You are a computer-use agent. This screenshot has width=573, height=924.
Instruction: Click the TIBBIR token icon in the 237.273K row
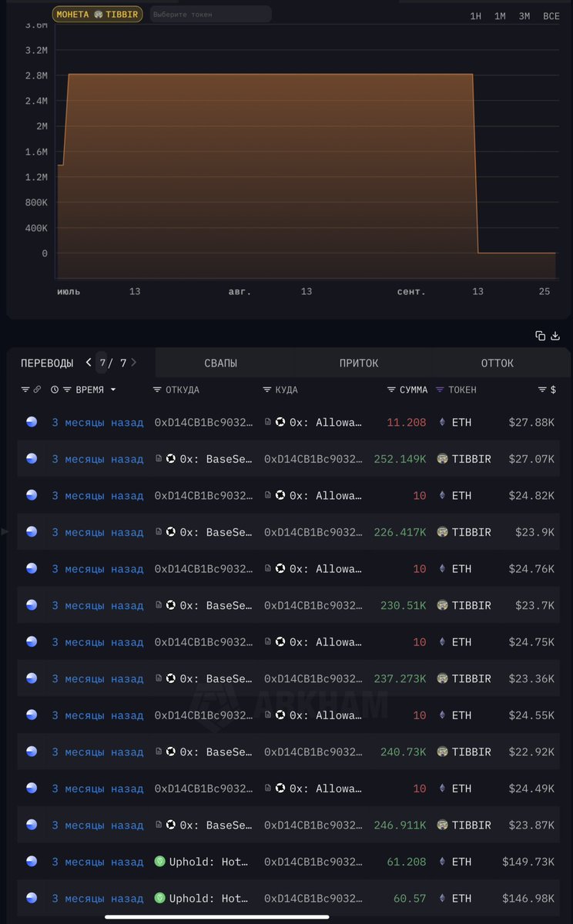442,678
